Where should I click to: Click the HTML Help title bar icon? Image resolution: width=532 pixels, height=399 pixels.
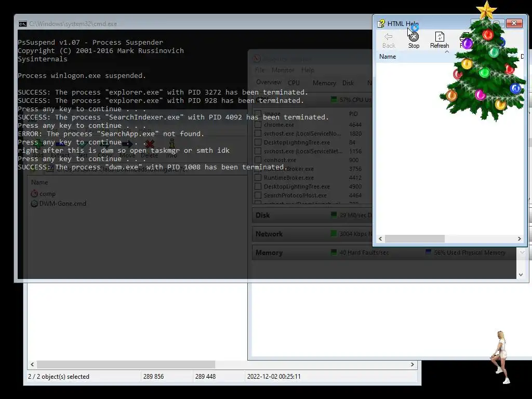point(381,23)
